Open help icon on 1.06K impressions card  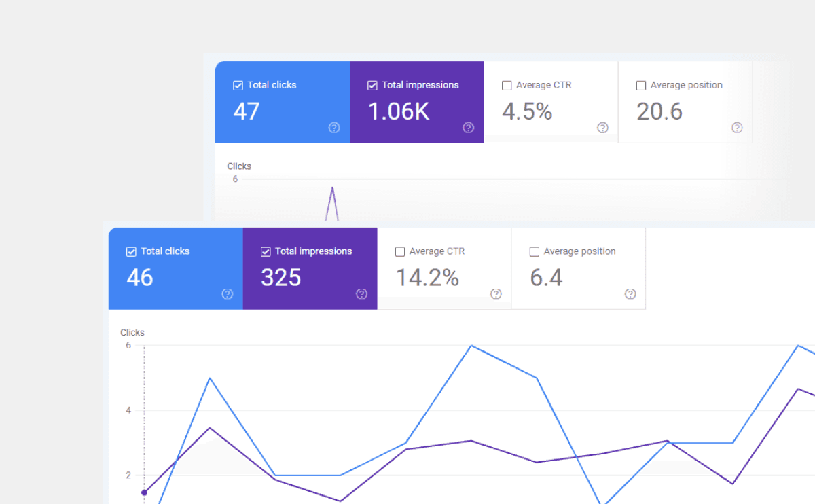point(469,128)
